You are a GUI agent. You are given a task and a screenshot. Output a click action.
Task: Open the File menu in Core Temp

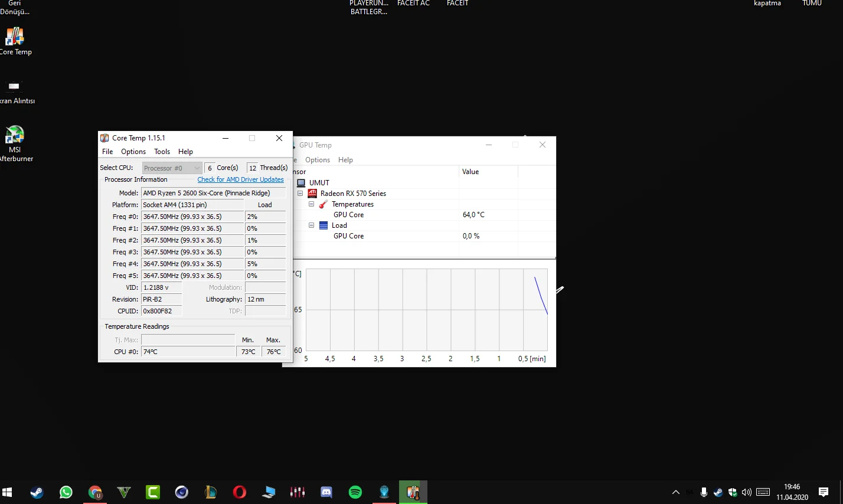(107, 152)
